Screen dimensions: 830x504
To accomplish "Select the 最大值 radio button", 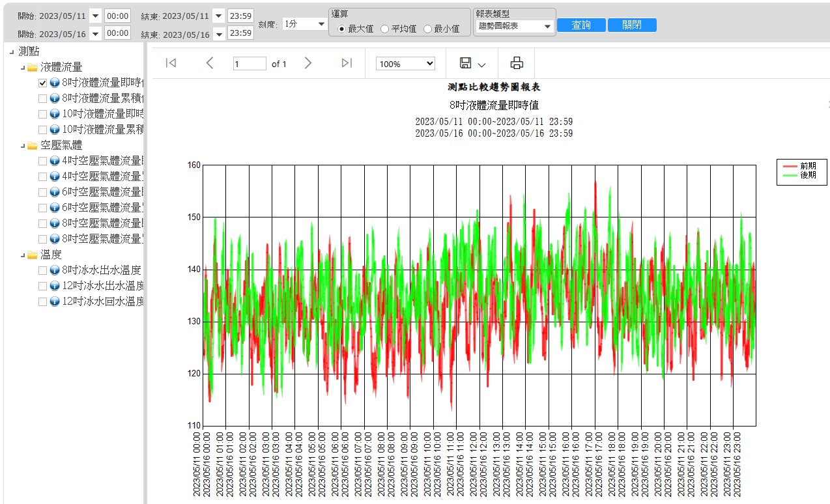I will pyautogui.click(x=341, y=29).
